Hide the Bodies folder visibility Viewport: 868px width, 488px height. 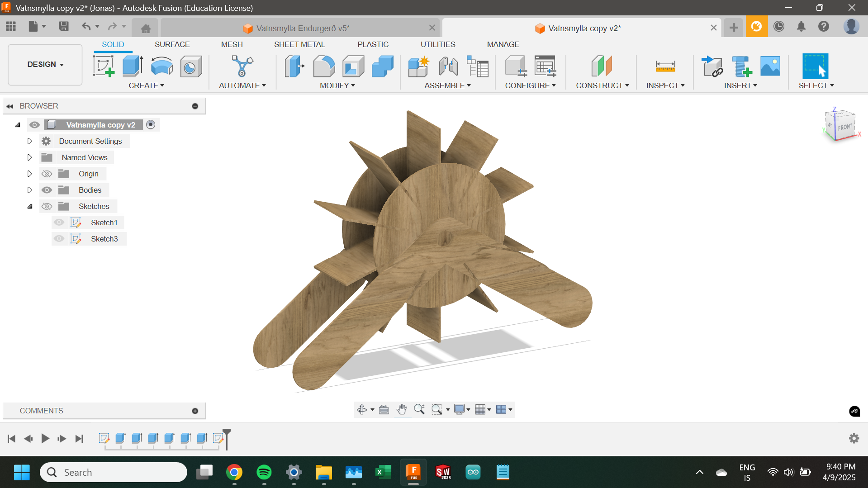click(47, 190)
